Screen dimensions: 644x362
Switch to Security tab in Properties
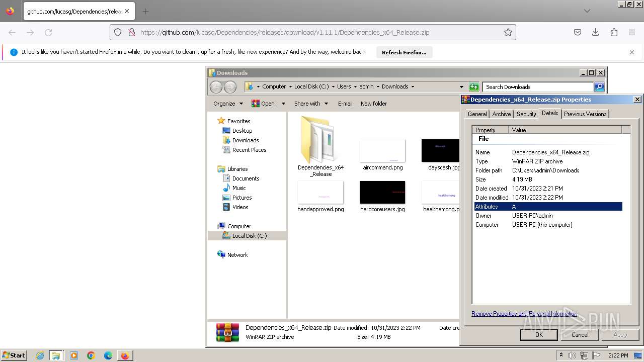point(526,114)
